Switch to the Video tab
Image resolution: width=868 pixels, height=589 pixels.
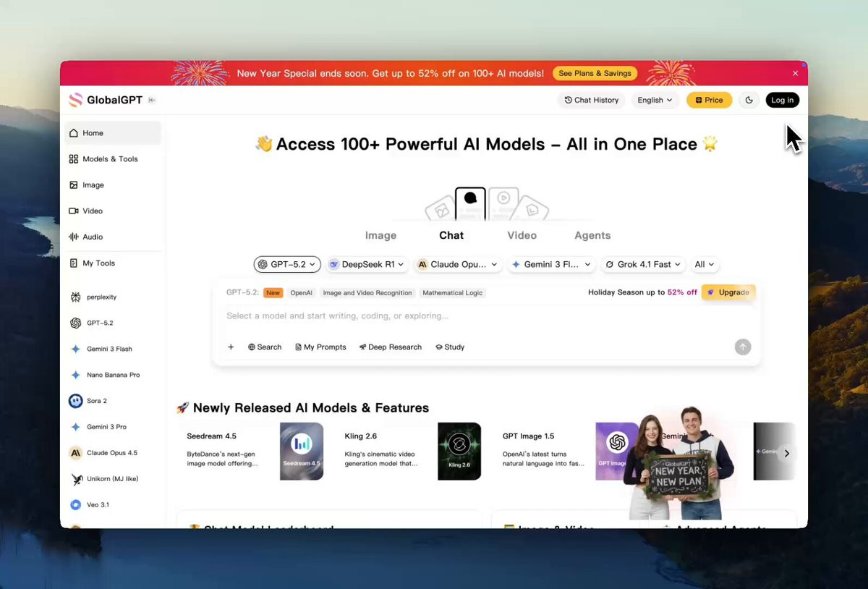[522, 236]
